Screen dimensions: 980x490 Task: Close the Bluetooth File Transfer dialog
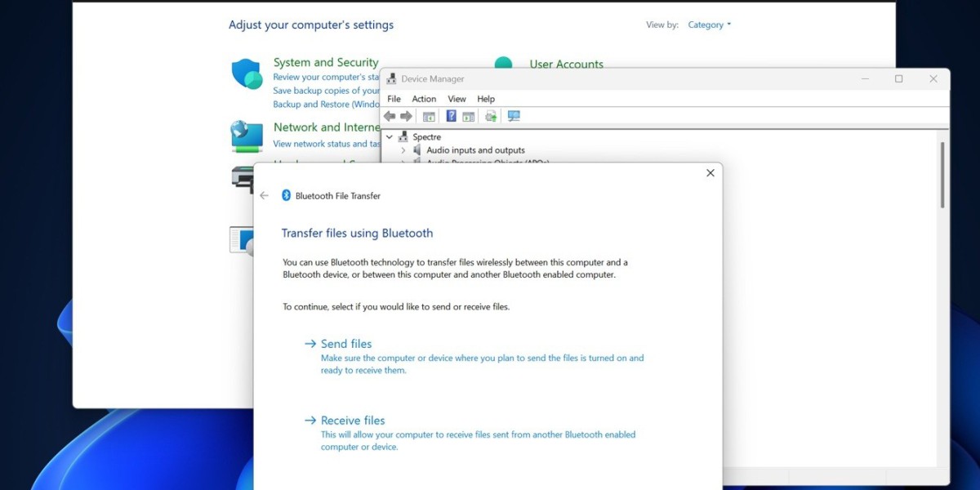[710, 173]
